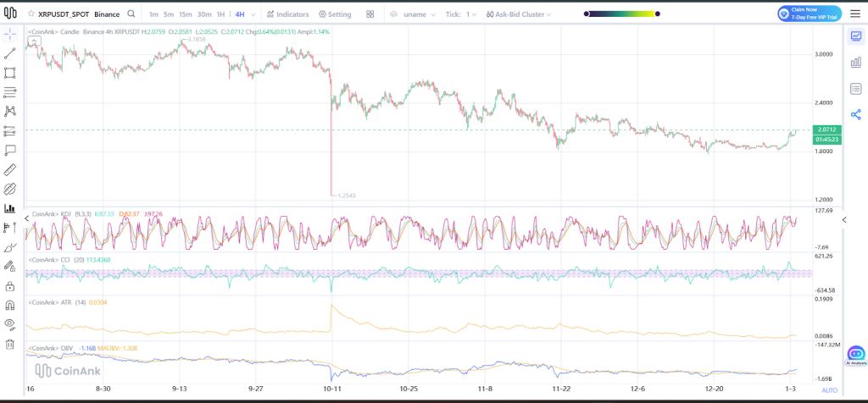The image size is (868, 403).
Task: Select the bar chart volume tool
Action: pos(9,208)
